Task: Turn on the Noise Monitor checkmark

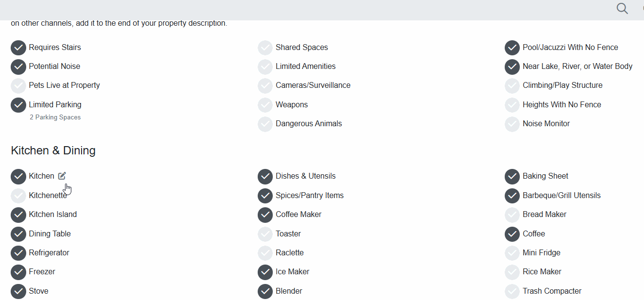Action: (x=512, y=124)
